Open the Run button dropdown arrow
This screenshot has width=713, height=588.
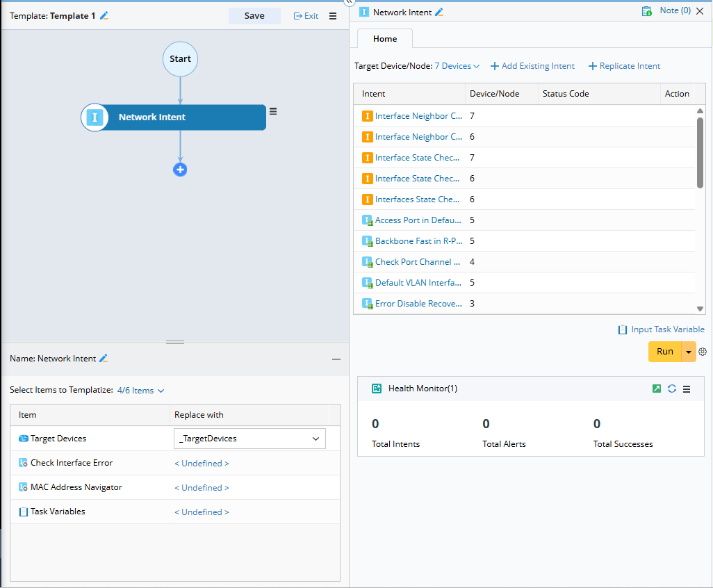click(689, 352)
